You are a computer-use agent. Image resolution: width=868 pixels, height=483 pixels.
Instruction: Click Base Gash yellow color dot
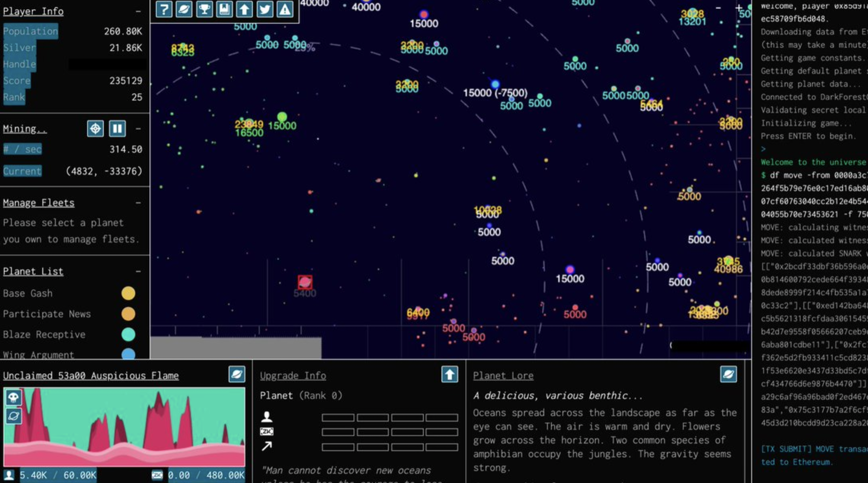[128, 293]
